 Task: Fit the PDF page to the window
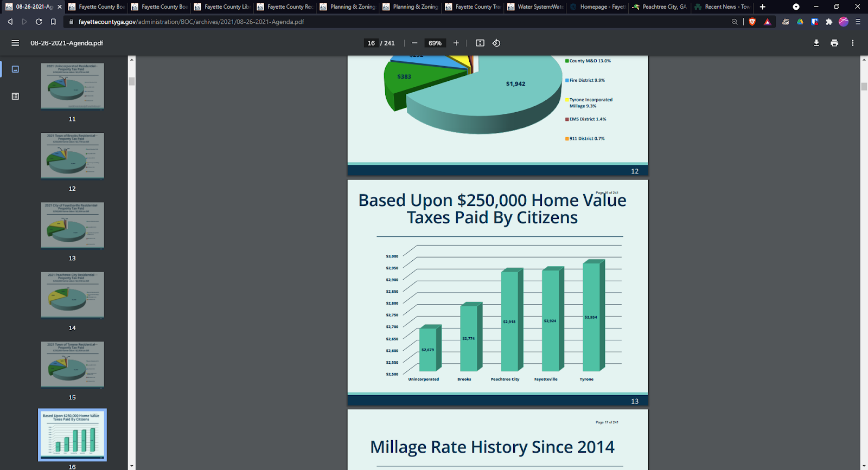click(480, 43)
